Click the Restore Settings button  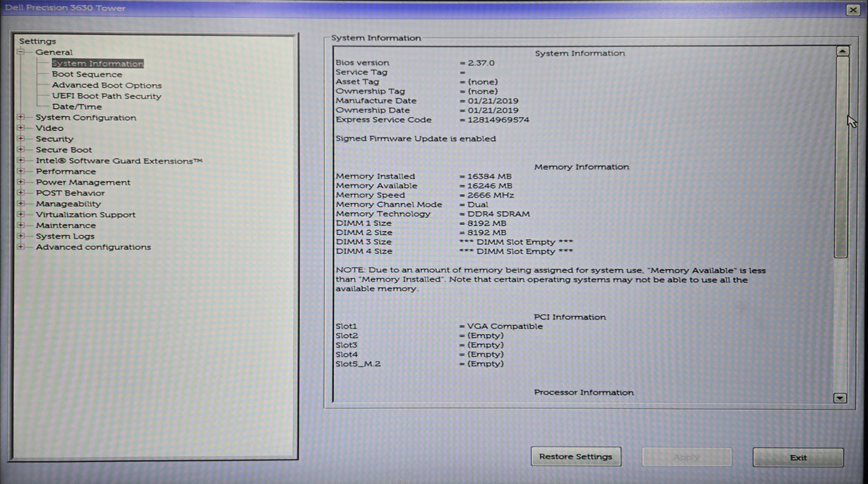(x=575, y=457)
